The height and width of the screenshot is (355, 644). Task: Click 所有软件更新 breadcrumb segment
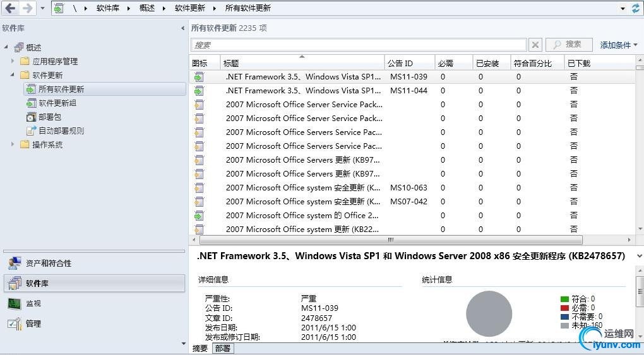point(248,8)
